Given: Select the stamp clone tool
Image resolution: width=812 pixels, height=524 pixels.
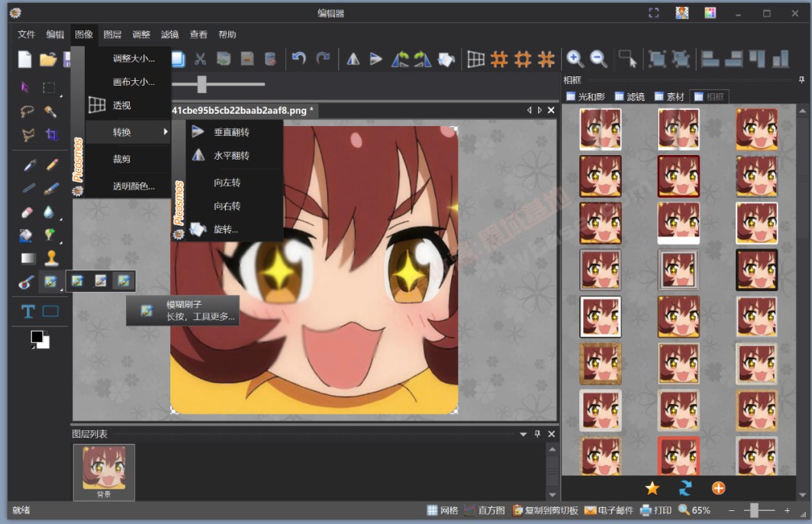Looking at the screenshot, I should 51,257.
